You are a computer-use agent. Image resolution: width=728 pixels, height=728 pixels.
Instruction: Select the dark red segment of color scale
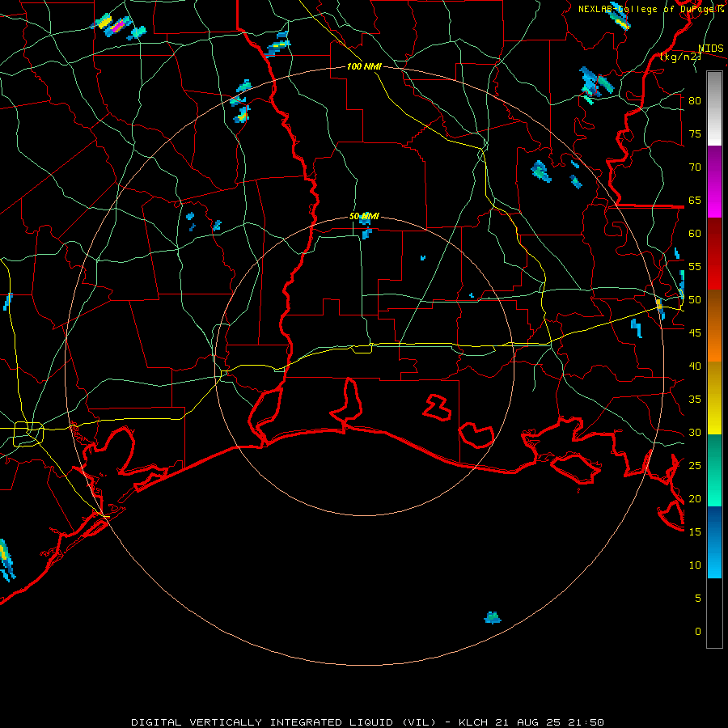coord(714,253)
